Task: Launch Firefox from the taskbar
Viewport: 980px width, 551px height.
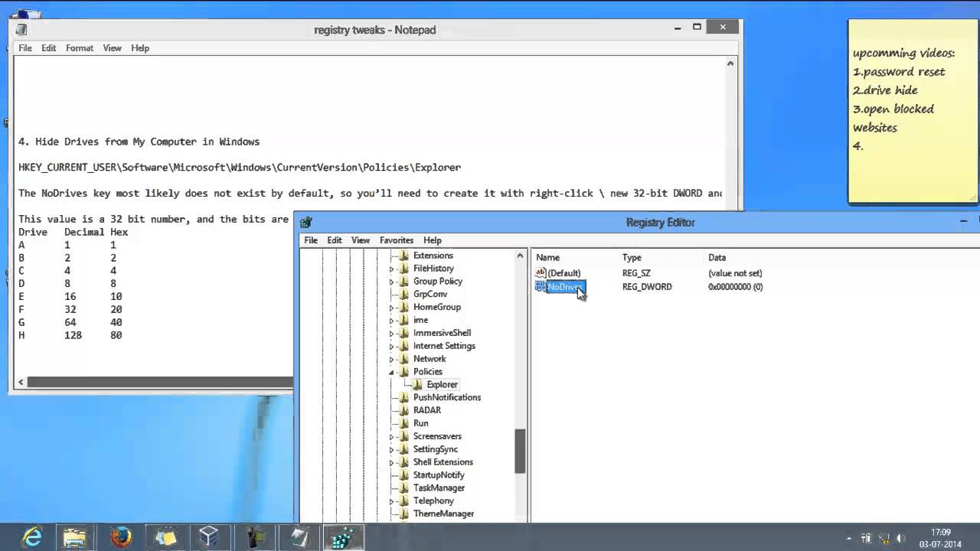Action: click(120, 537)
